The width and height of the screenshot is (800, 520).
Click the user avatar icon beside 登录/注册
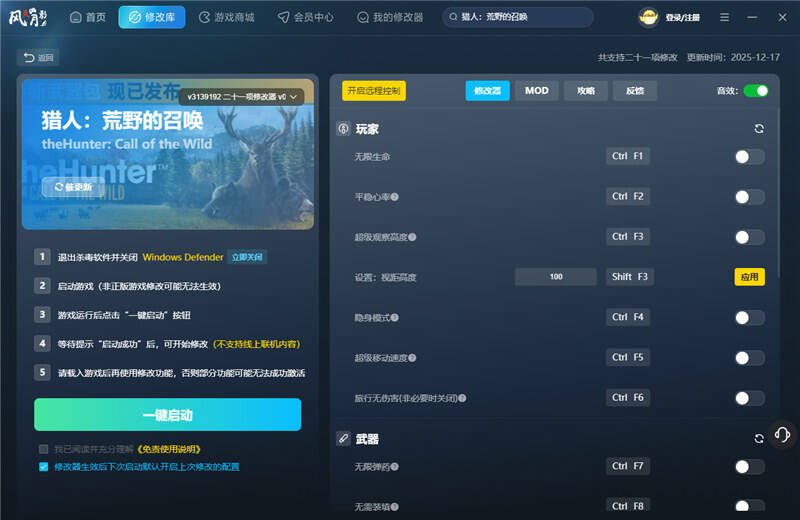[649, 17]
